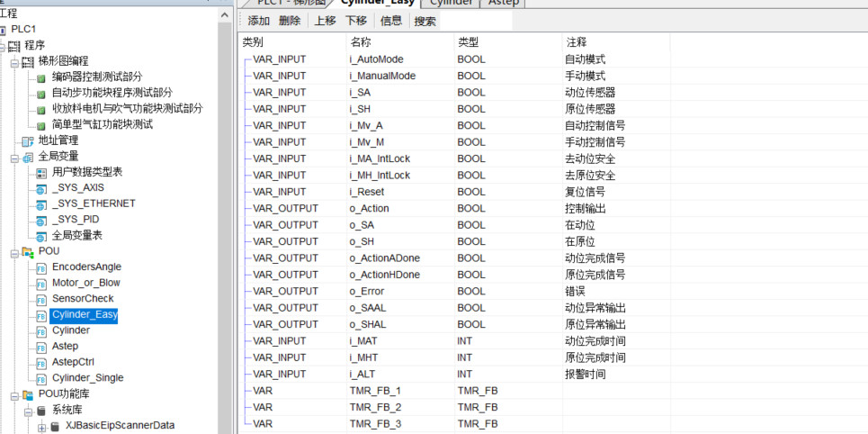Click the Motor_or_Blow function block icon

[x=41, y=284]
